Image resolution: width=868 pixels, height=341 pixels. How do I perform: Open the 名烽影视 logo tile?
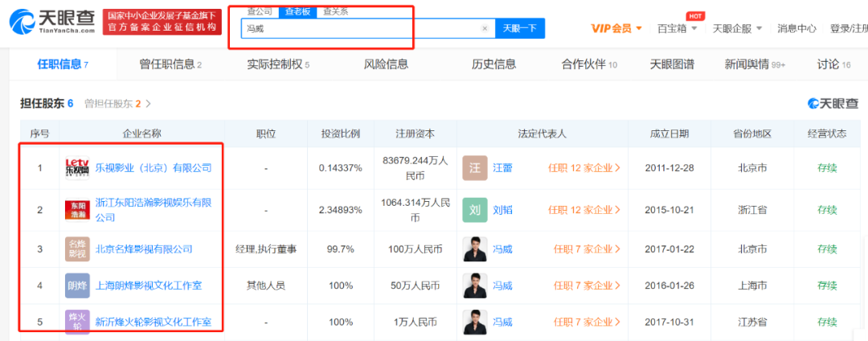[77, 249]
